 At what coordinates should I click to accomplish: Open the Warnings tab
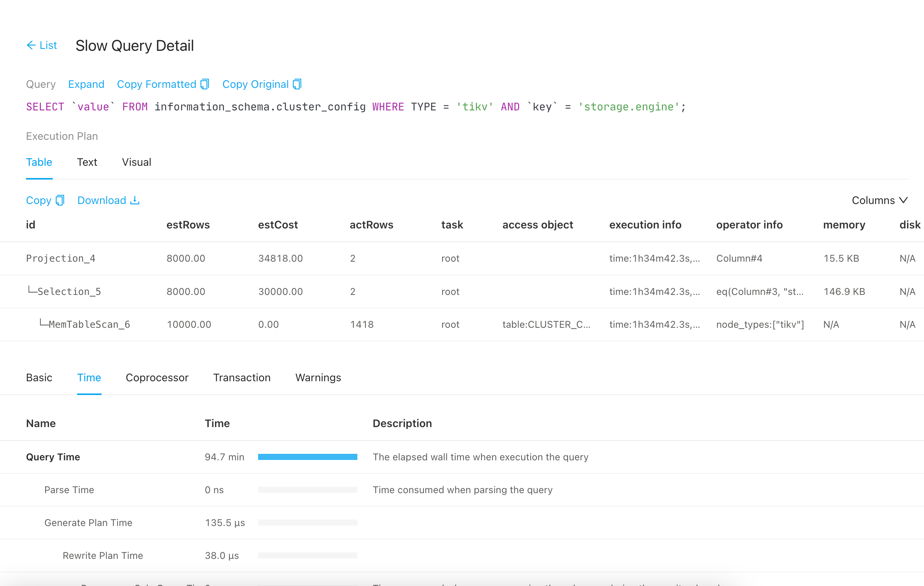click(318, 377)
